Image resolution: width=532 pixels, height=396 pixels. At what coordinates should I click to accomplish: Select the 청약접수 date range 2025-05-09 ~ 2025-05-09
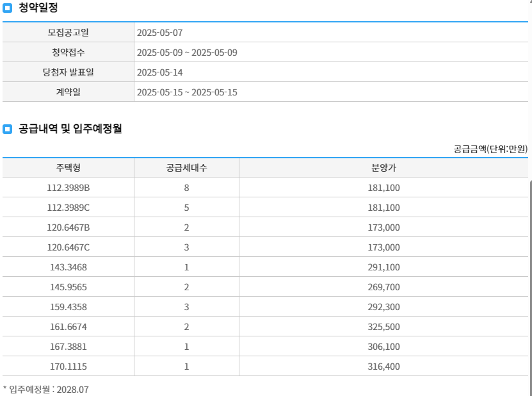point(186,53)
